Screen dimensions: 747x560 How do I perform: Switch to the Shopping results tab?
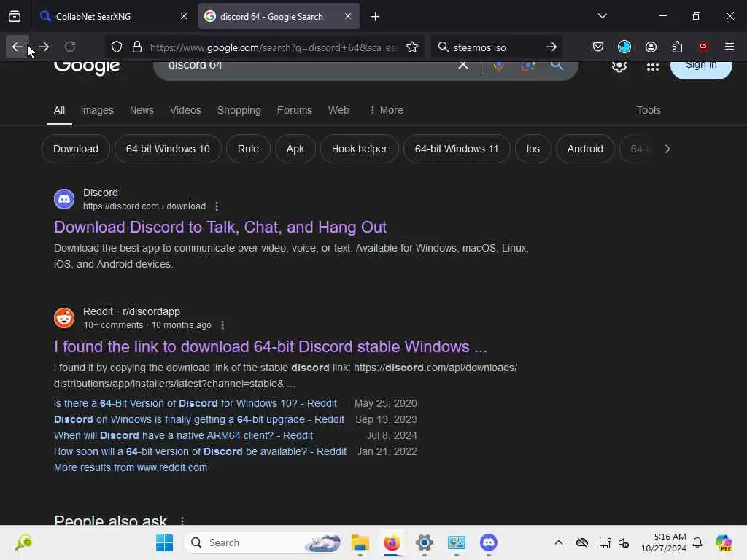click(239, 111)
